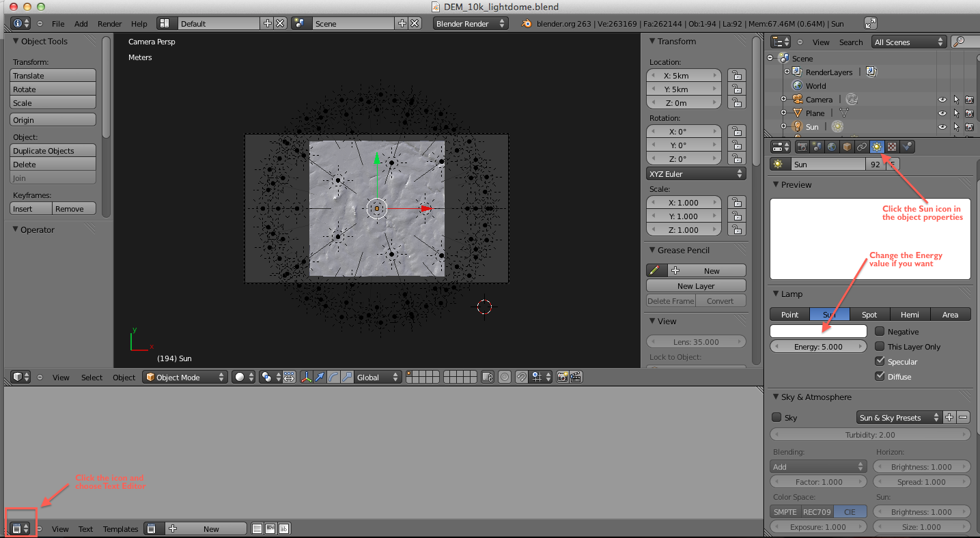Select the Hemi lamp type
This screenshot has width=980, height=538.
click(x=910, y=314)
